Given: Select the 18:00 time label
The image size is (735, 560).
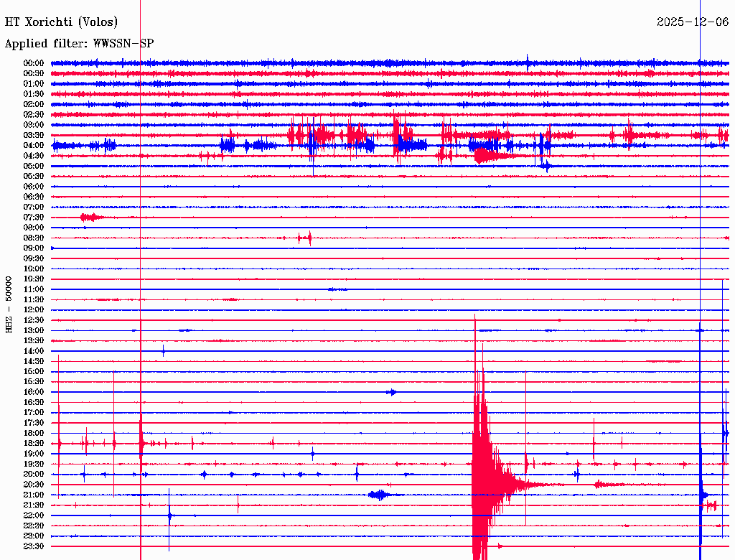Looking at the screenshot, I should pos(34,434).
